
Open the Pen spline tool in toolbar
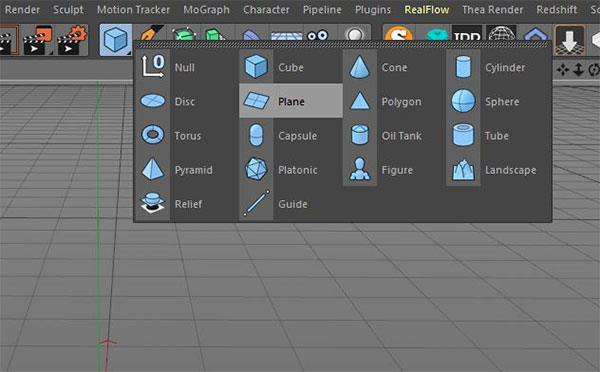click(152, 33)
